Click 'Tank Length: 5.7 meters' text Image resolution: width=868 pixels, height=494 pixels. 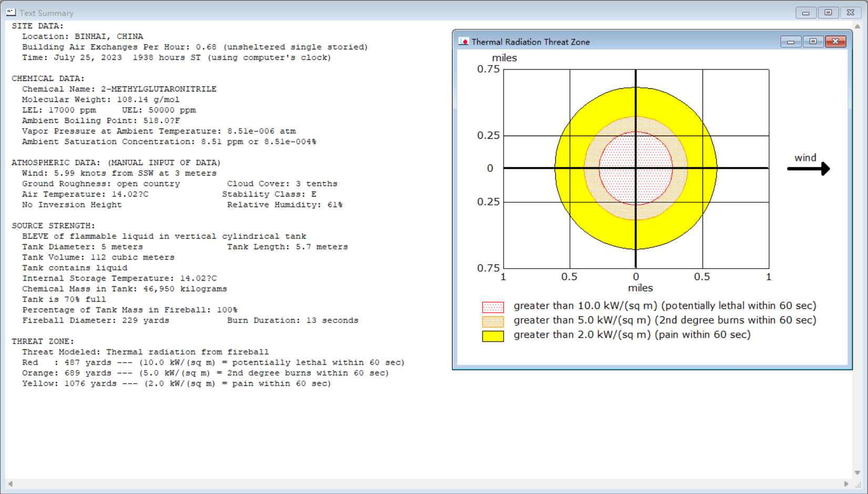coord(288,247)
